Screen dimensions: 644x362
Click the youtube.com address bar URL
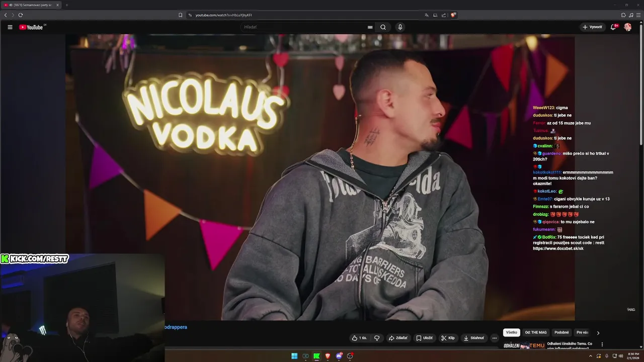[x=224, y=15]
